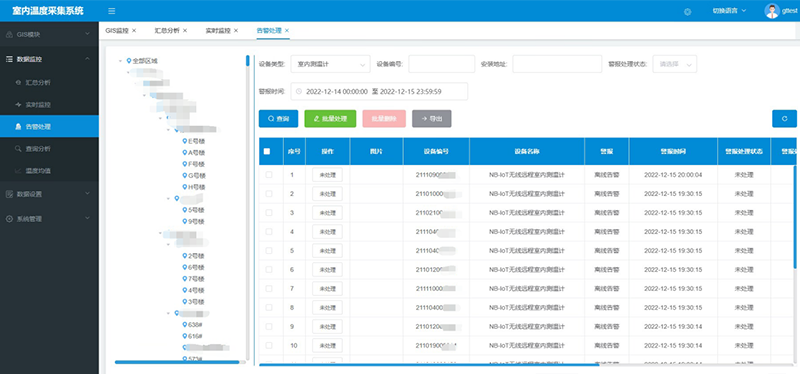This screenshot has width=800, height=374.
Task: Check the checkbox for row 2
Action: 269,194
